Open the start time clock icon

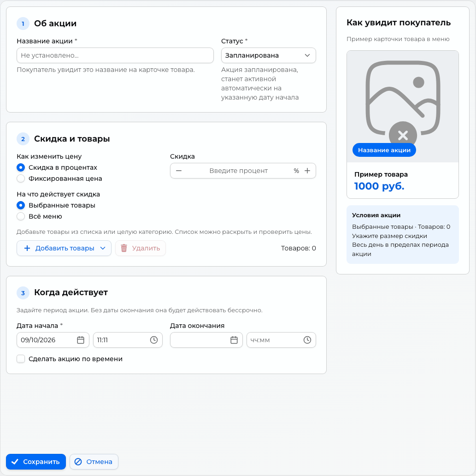tap(154, 340)
